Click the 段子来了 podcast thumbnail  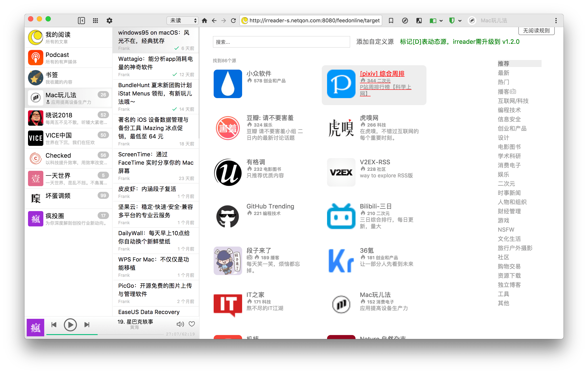pyautogui.click(x=228, y=261)
